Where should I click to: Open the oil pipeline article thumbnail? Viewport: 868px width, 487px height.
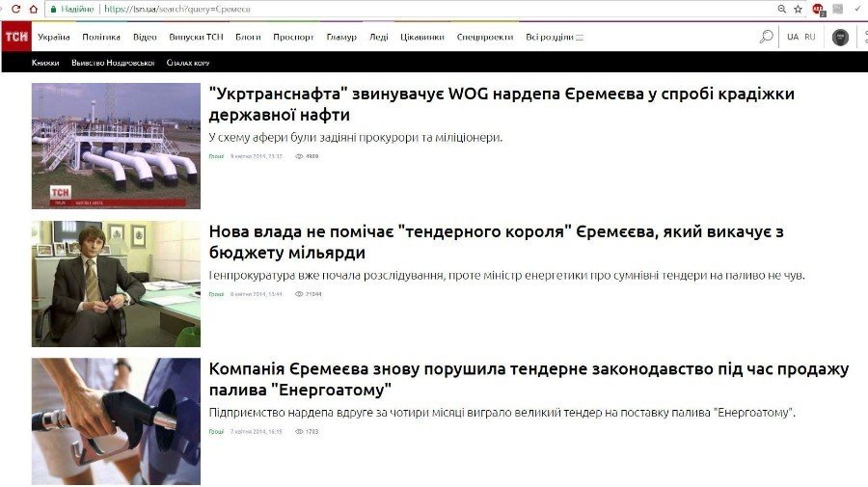pos(116,146)
